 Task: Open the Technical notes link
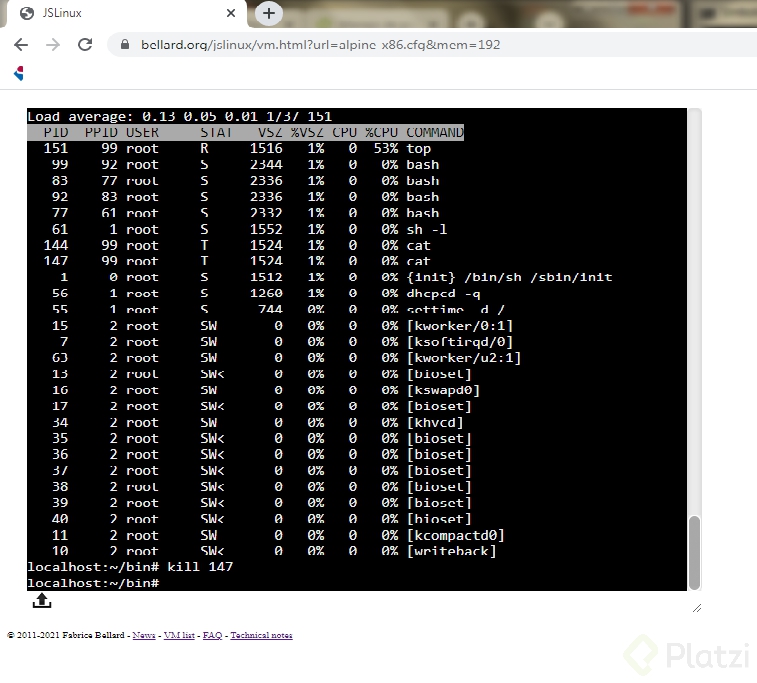(x=261, y=635)
